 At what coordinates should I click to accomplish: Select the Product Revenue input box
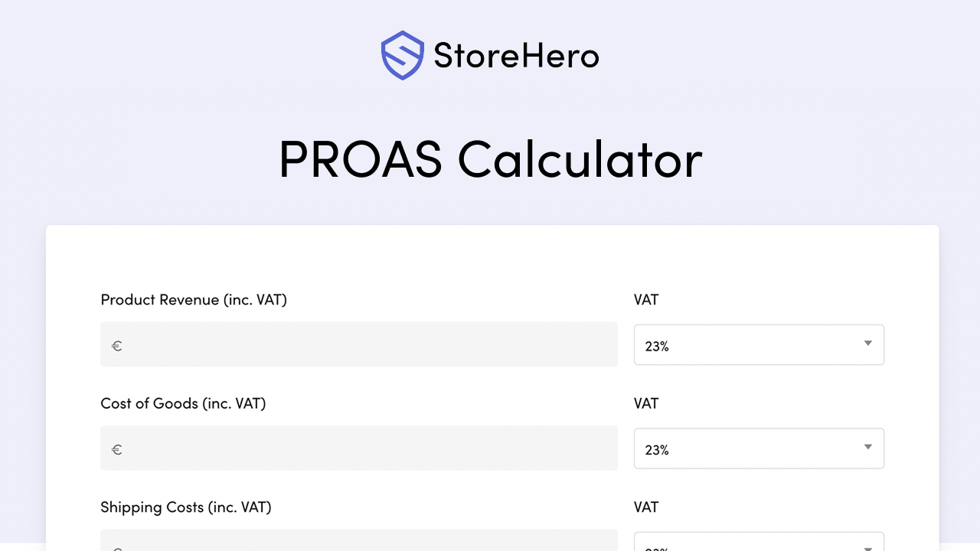pyautogui.click(x=358, y=344)
